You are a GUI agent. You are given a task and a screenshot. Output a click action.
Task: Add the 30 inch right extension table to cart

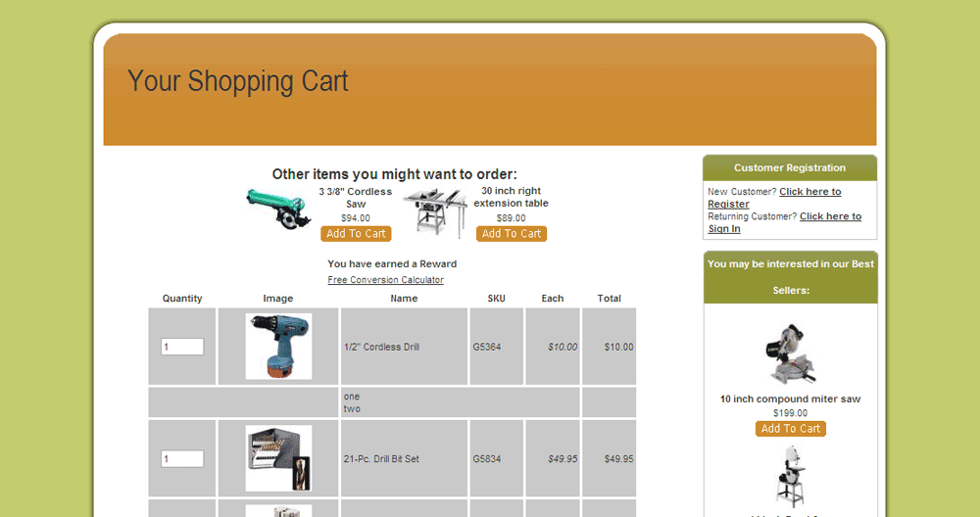point(512,234)
